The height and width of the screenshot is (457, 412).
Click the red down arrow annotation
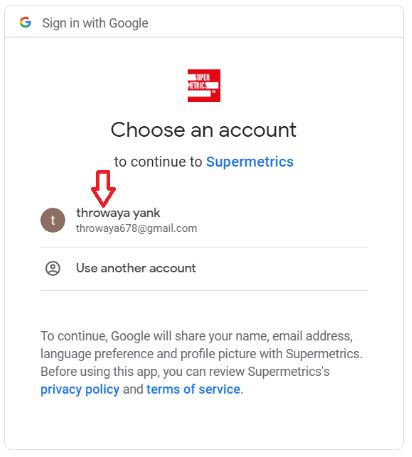pyautogui.click(x=103, y=189)
